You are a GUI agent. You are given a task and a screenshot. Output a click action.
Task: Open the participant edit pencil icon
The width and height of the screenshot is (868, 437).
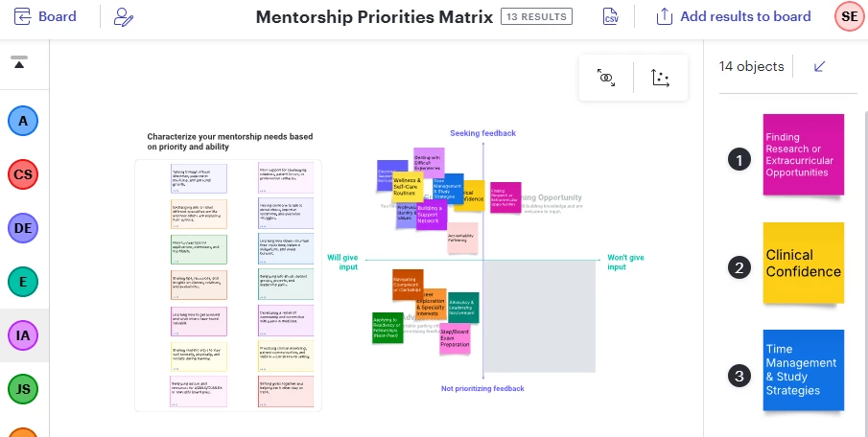tap(124, 17)
